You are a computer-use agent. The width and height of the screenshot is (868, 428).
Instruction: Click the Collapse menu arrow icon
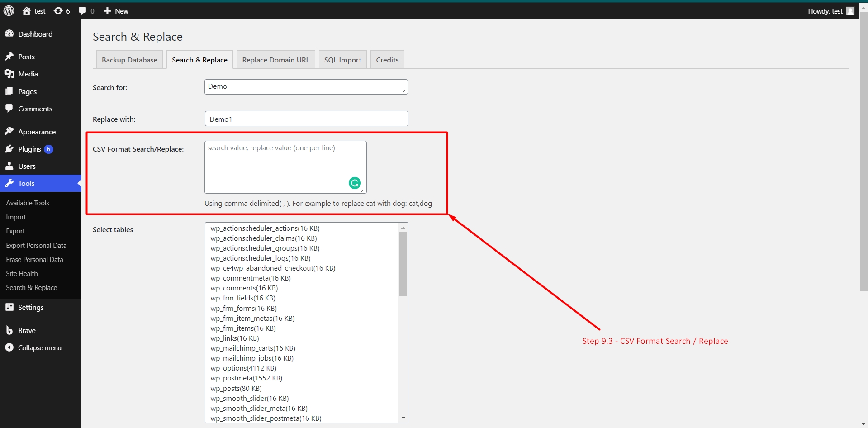tap(9, 347)
